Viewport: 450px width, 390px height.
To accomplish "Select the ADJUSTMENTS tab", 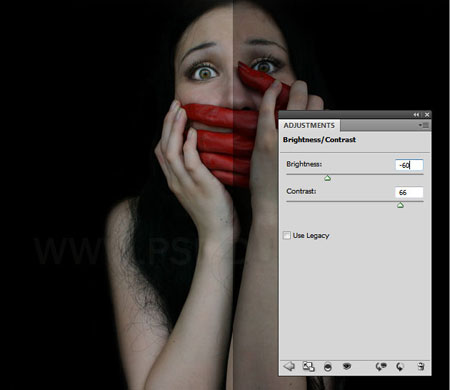I will (x=309, y=125).
